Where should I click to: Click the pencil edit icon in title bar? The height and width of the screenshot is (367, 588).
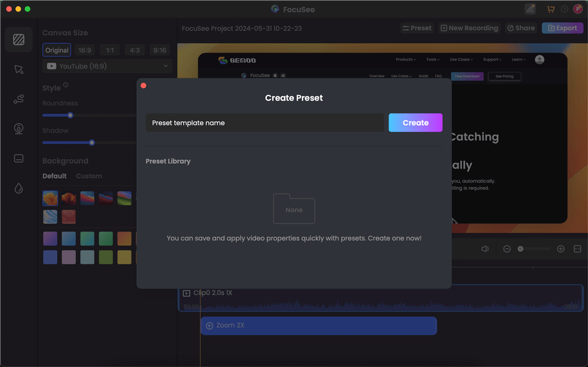(x=530, y=9)
